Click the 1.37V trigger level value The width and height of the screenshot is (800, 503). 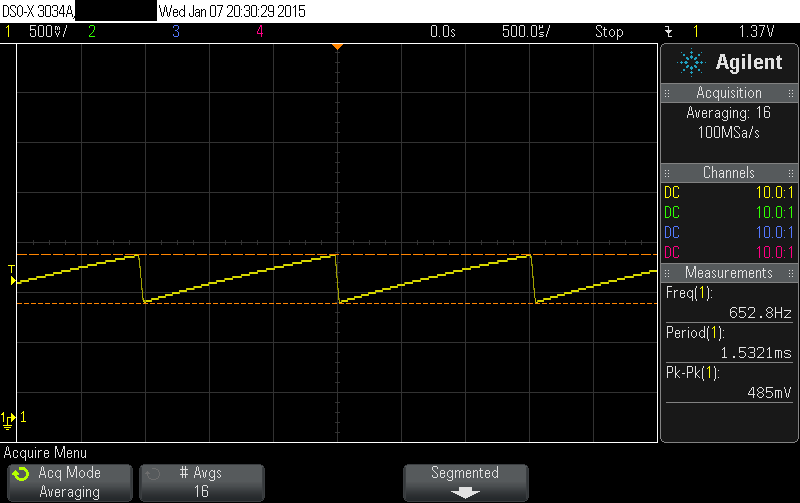pos(757,32)
